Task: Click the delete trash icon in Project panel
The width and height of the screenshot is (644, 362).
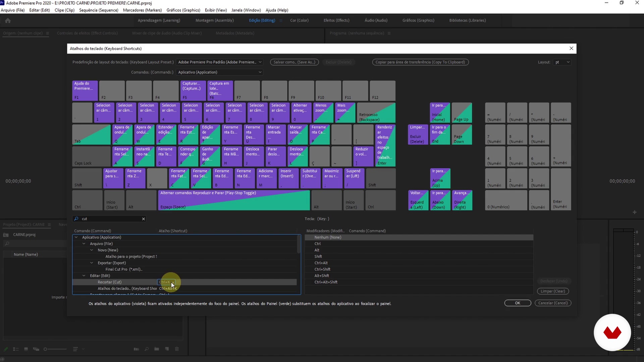Action: (x=177, y=349)
